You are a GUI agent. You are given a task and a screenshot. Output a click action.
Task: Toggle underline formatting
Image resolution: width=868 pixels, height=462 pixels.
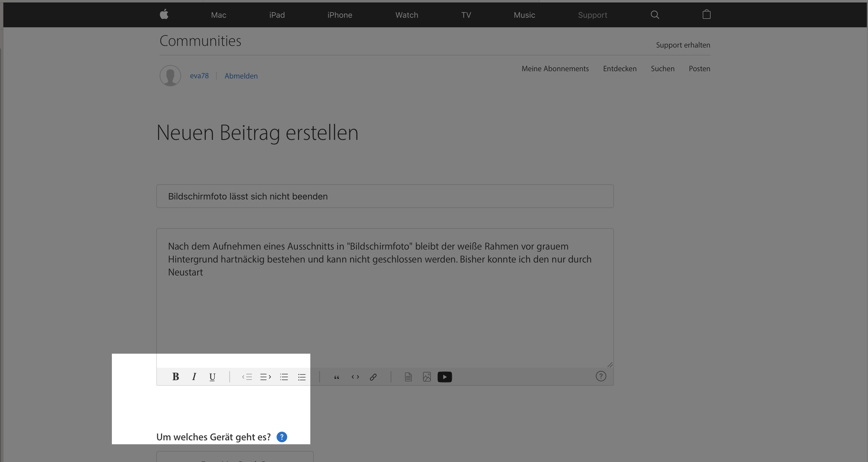coord(212,377)
